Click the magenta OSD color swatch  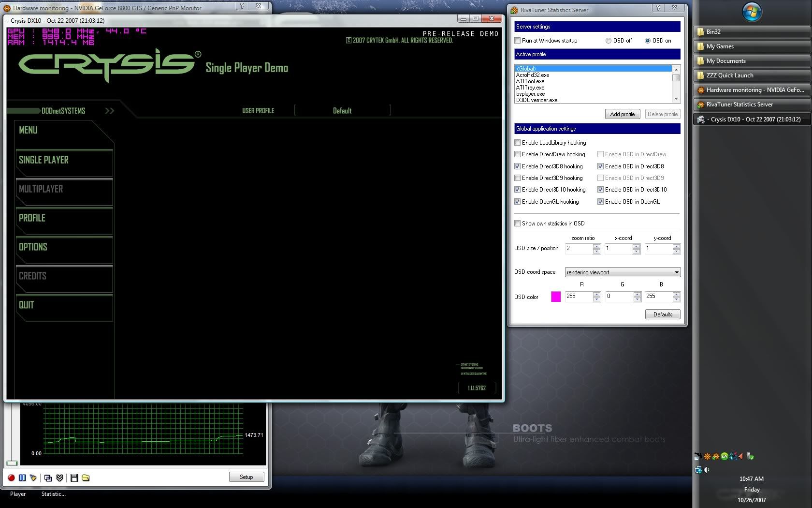click(556, 297)
